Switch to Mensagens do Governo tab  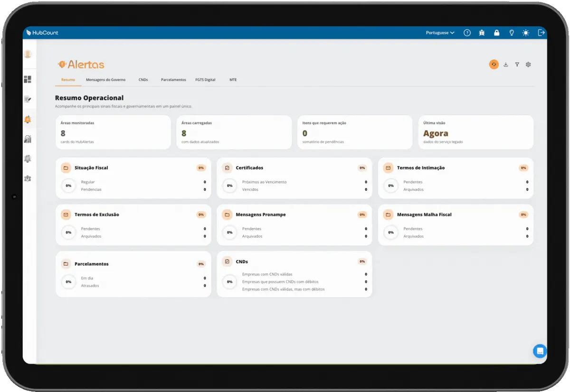tap(105, 80)
